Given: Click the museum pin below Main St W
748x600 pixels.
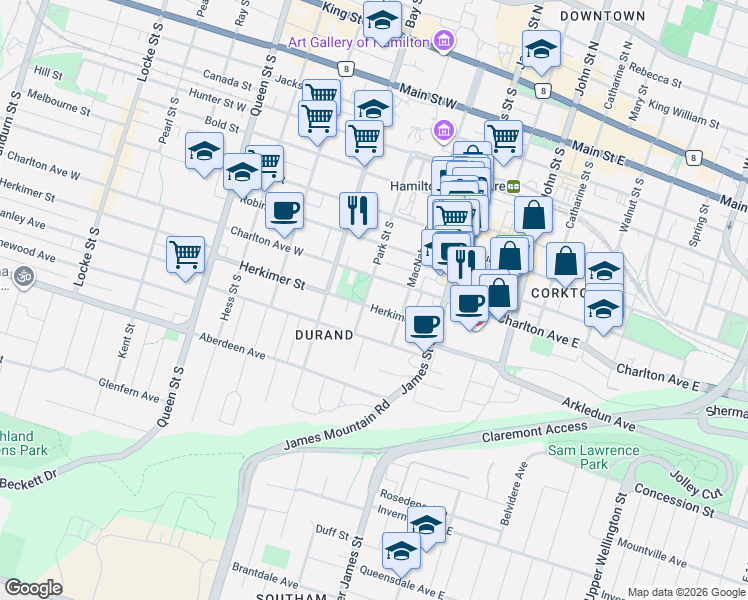Looking at the screenshot, I should coord(444,131).
